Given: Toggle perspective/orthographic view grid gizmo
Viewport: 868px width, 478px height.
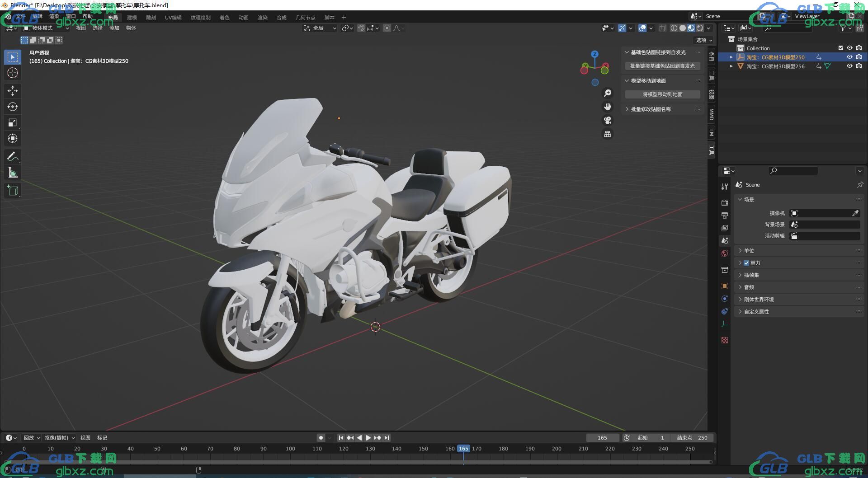Looking at the screenshot, I should [x=608, y=134].
